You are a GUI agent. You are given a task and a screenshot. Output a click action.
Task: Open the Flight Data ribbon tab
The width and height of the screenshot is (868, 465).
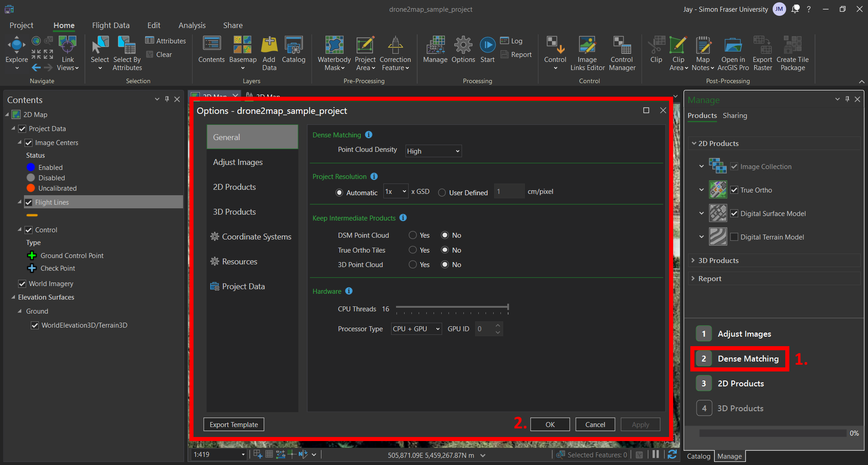[111, 25]
